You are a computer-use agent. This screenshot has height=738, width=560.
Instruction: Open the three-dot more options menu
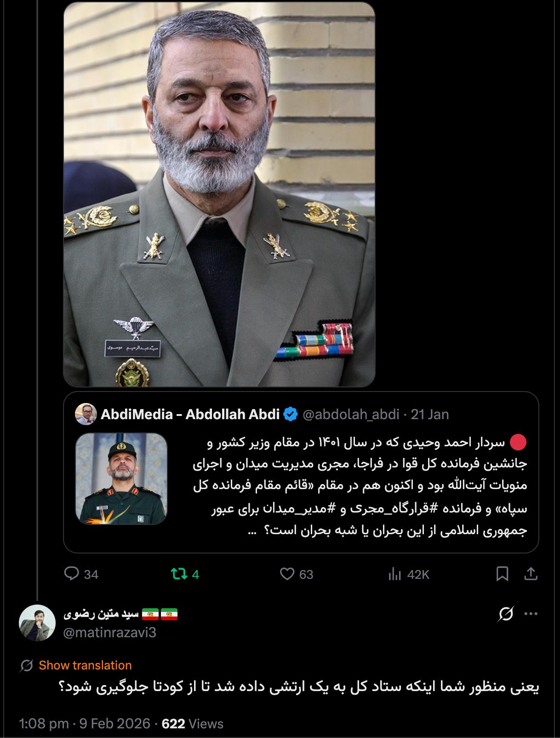pos(531,614)
